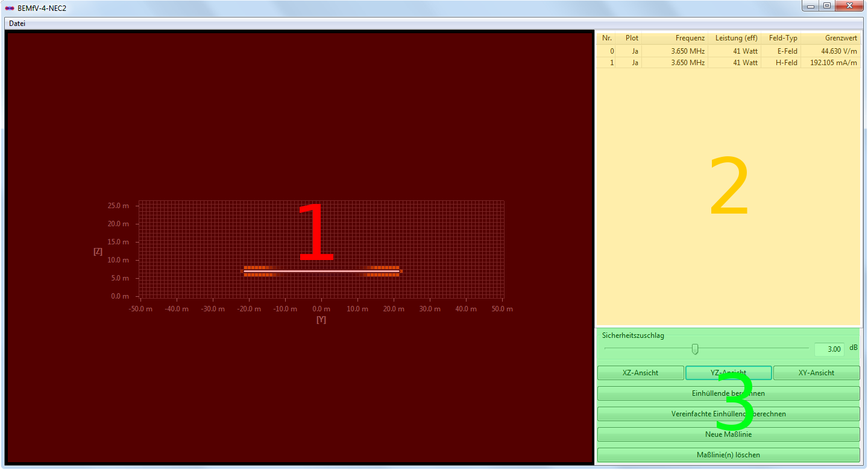
Task: Click the [Z] axis label
Action: tap(98, 251)
